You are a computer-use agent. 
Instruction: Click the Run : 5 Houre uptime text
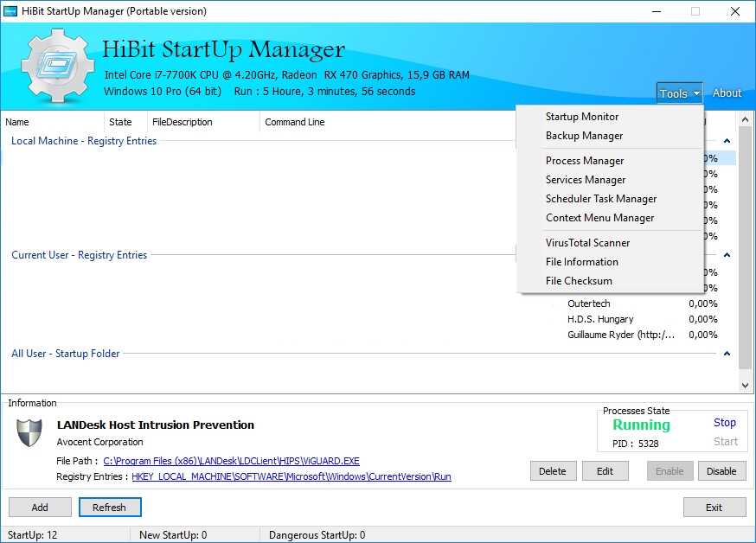(x=324, y=92)
